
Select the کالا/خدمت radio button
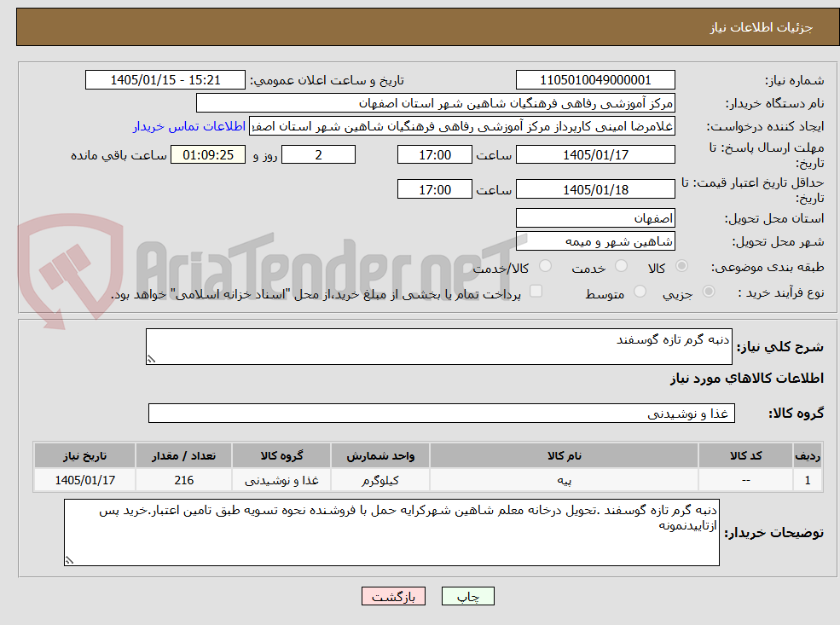[545, 266]
